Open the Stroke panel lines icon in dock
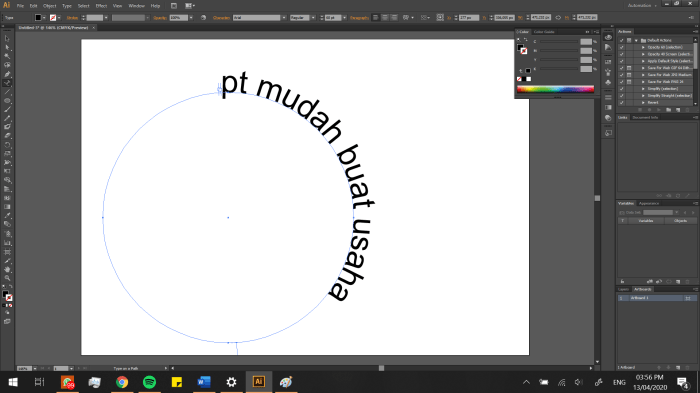This screenshot has width=700, height=393. 608,97
